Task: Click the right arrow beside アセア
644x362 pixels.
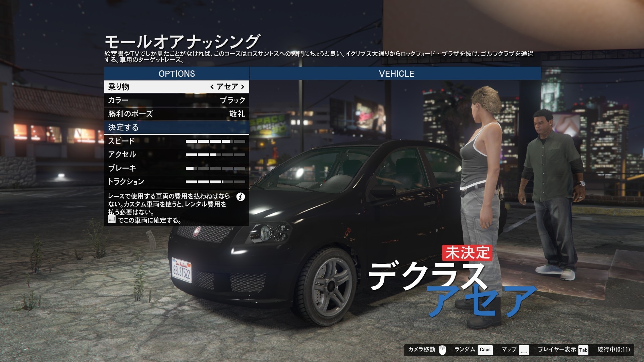Action: [243, 87]
